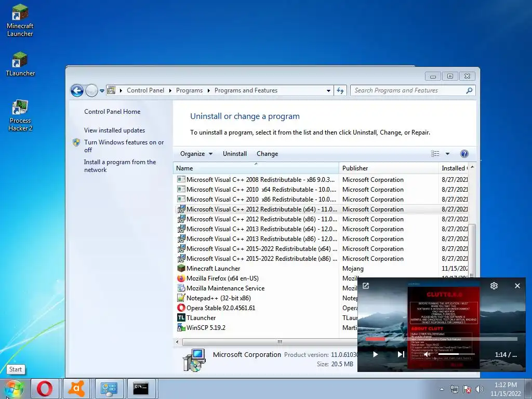This screenshot has width=532, height=399.
Task: Open the Organize menu
Action: (196, 154)
